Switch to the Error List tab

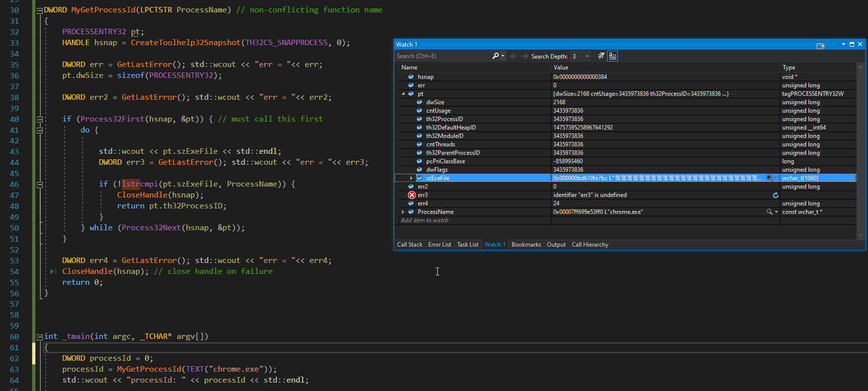439,245
